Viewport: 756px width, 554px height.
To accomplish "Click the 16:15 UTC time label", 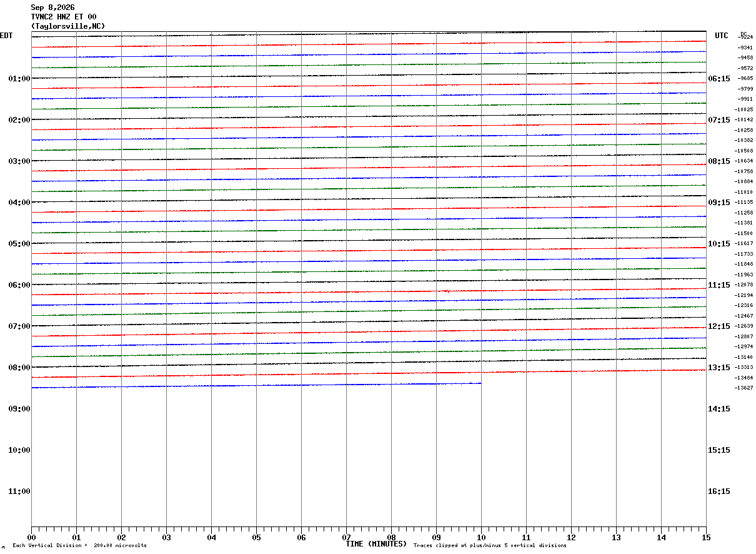I will (x=719, y=491).
